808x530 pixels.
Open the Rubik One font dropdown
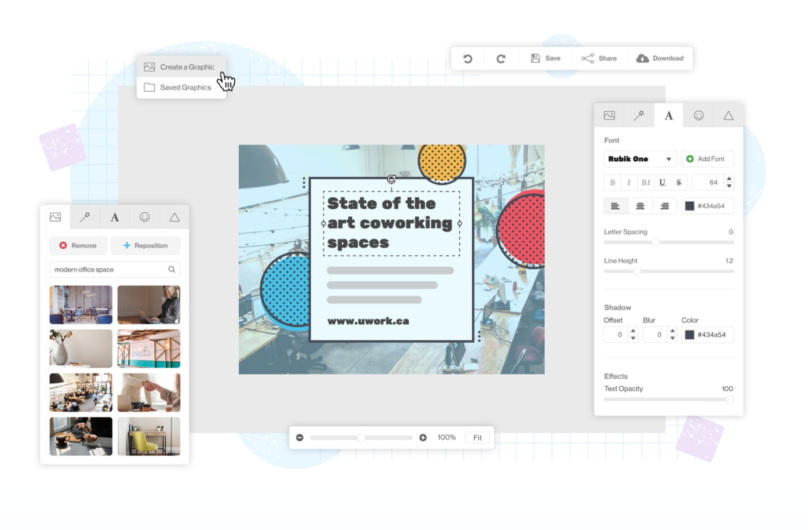[640, 159]
